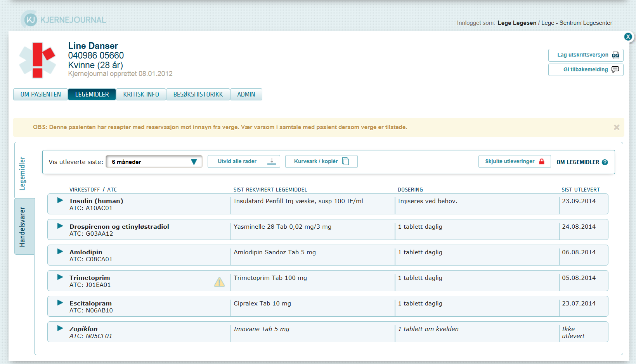Click the logged-in user Lege Legesen
Image resolution: width=636 pixels, height=364 pixels.
point(517,23)
